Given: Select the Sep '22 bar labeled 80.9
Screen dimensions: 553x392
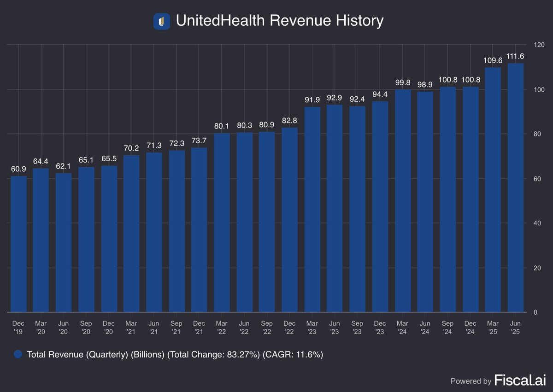Looking at the screenshot, I should 267,222.
